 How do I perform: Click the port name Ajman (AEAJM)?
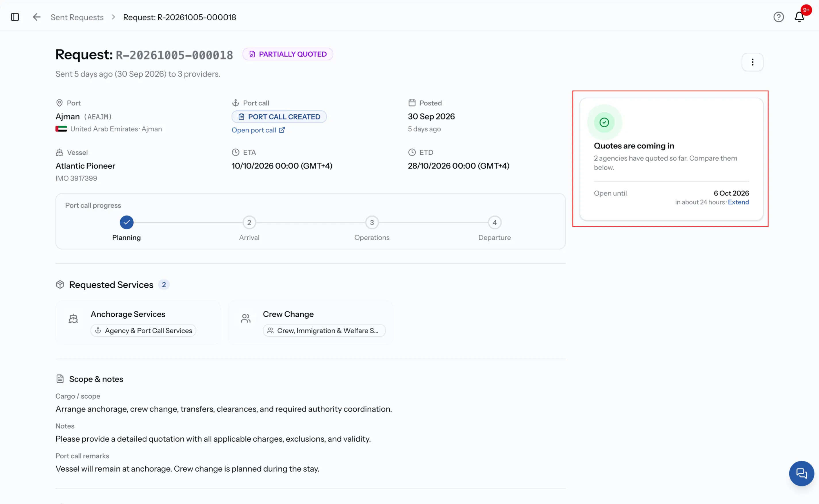84,117
